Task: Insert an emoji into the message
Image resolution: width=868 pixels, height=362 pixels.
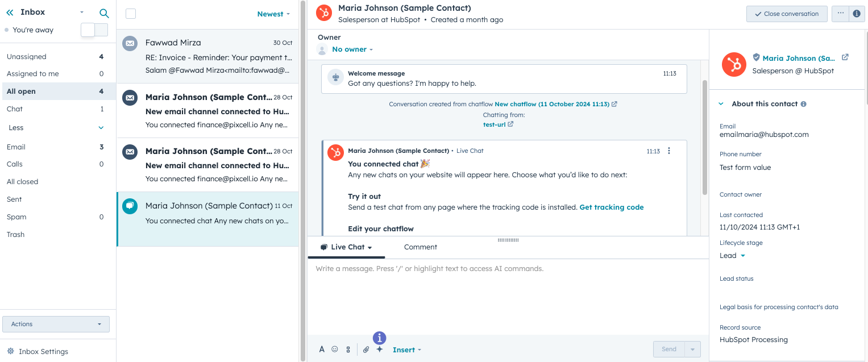Action: [x=335, y=349]
